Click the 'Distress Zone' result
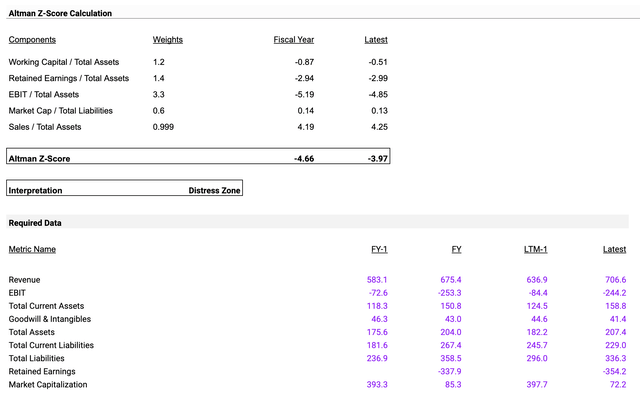 tap(214, 191)
